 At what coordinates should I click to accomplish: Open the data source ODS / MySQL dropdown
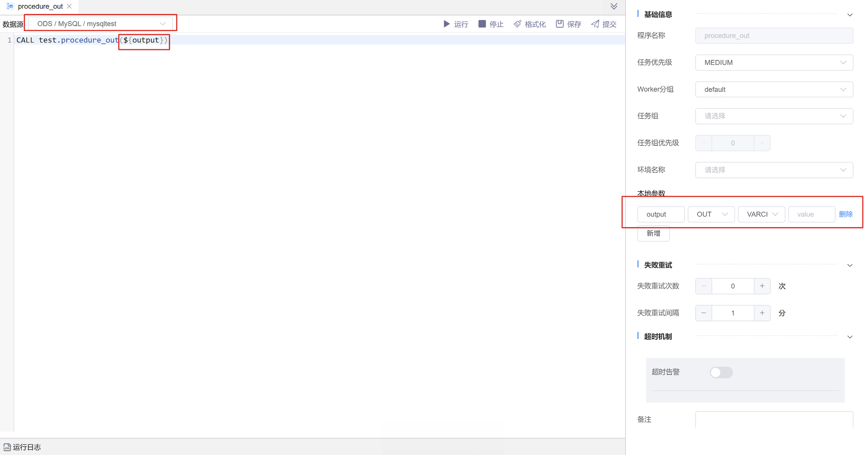(x=100, y=24)
